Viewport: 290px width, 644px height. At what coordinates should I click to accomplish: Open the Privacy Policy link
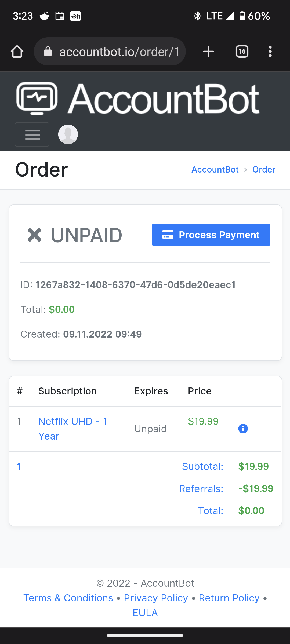(156, 598)
